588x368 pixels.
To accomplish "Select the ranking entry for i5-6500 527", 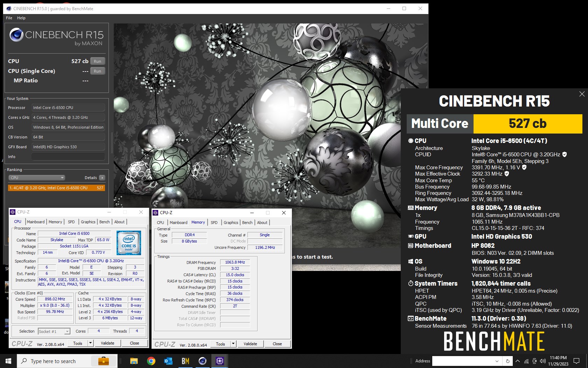I will (x=56, y=188).
